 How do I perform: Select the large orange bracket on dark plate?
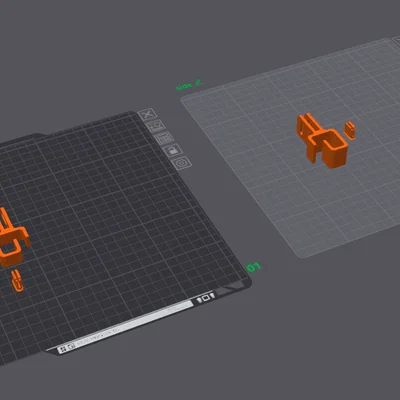(x=12, y=237)
